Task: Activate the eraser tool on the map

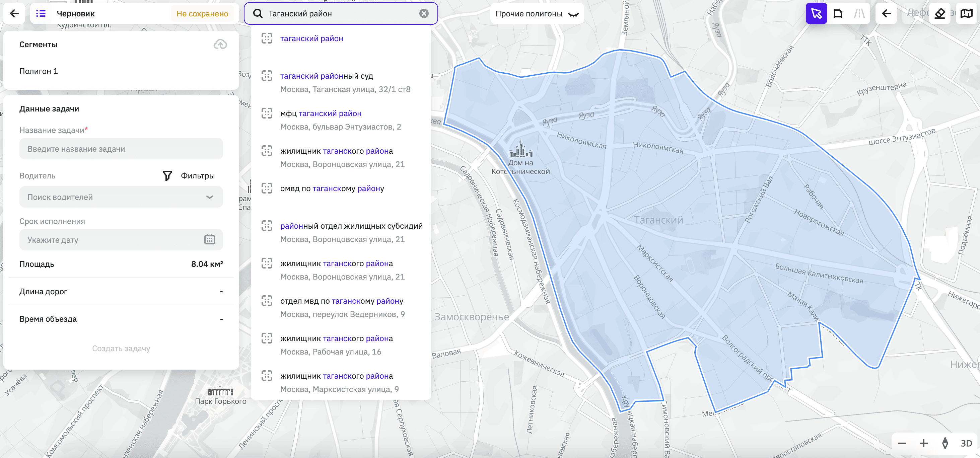Action: point(940,13)
